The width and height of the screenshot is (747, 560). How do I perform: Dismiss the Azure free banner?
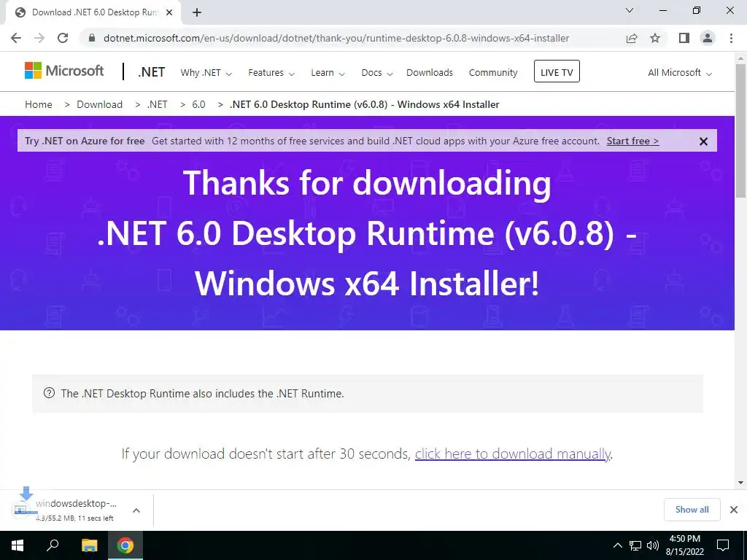coord(703,141)
